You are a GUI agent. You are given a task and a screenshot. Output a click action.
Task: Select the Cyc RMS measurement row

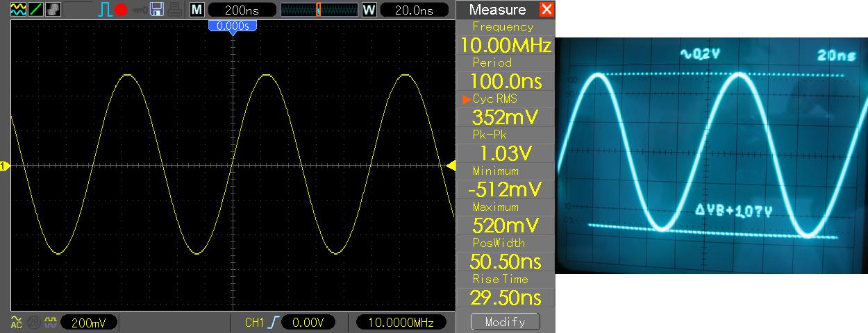505,99
